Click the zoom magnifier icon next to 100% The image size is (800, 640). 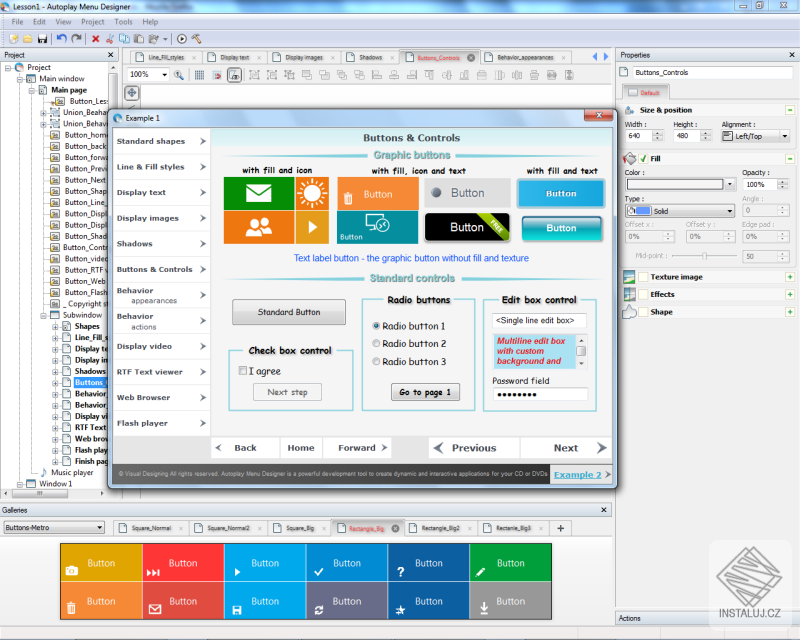tap(179, 74)
